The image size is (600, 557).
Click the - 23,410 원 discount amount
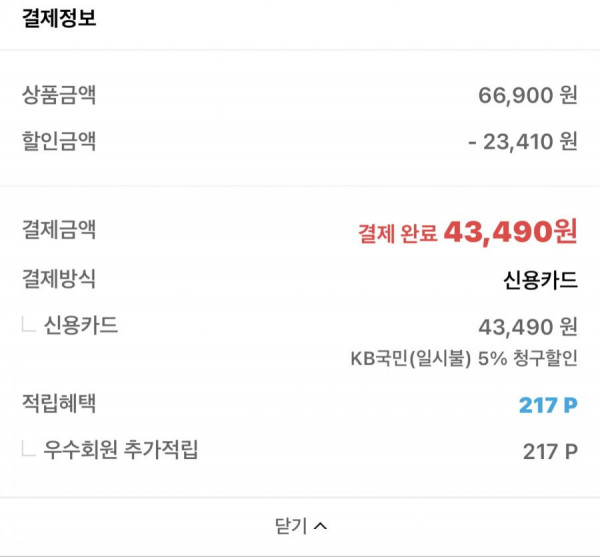click(523, 142)
